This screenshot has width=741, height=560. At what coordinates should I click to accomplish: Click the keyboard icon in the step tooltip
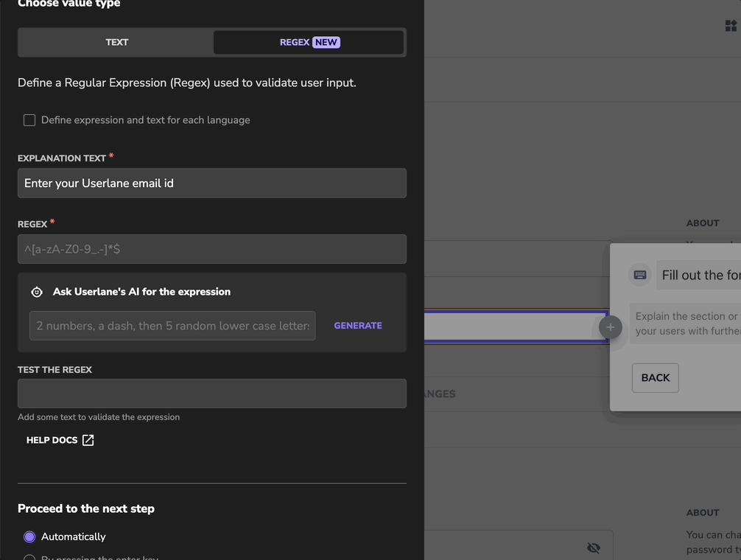[640, 275]
